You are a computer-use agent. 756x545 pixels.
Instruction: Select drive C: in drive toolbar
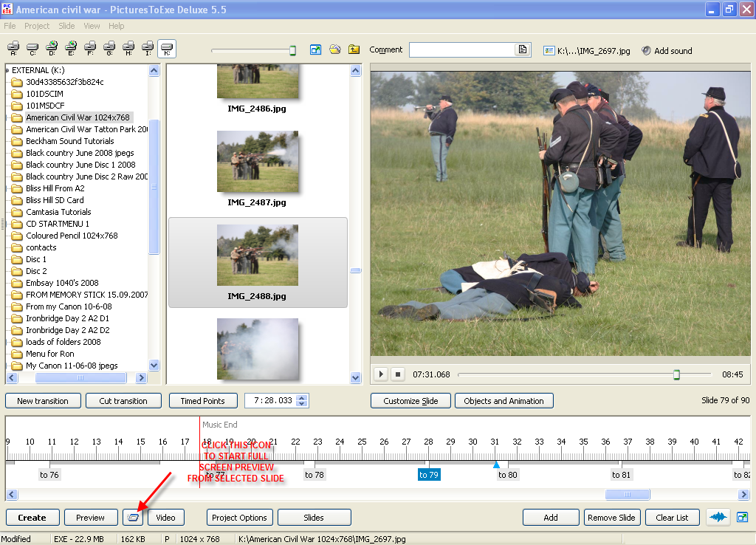(x=32, y=49)
